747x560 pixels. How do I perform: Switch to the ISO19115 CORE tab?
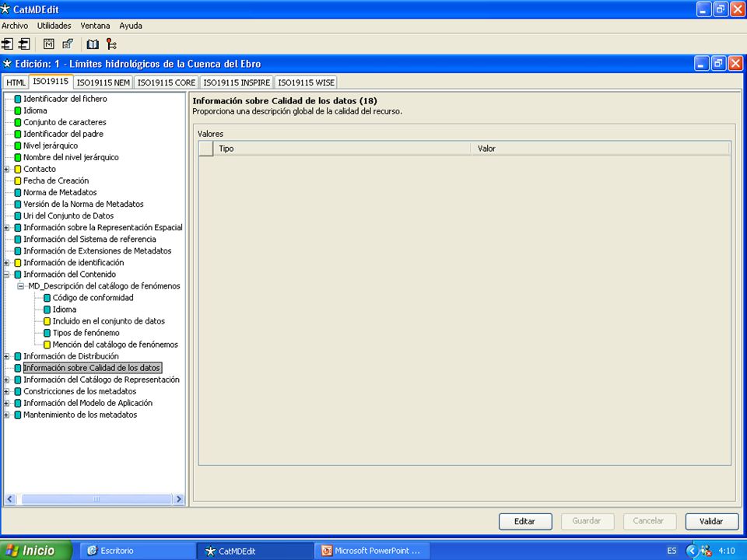167,82
